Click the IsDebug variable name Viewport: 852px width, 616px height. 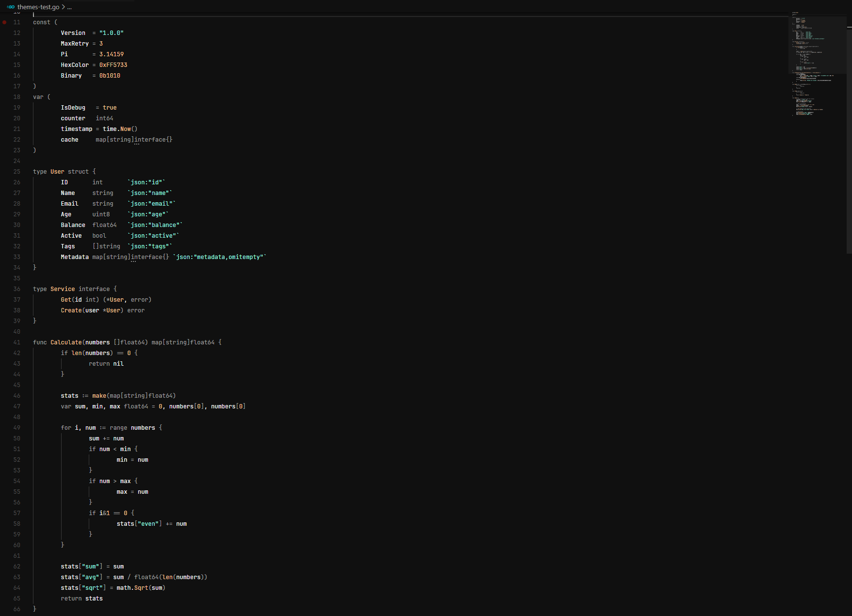(x=73, y=108)
